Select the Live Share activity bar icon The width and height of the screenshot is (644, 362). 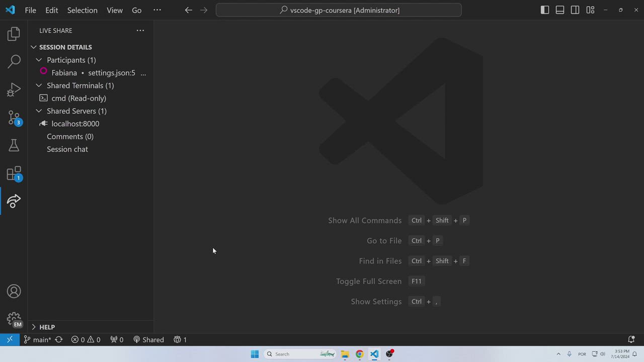(x=14, y=201)
